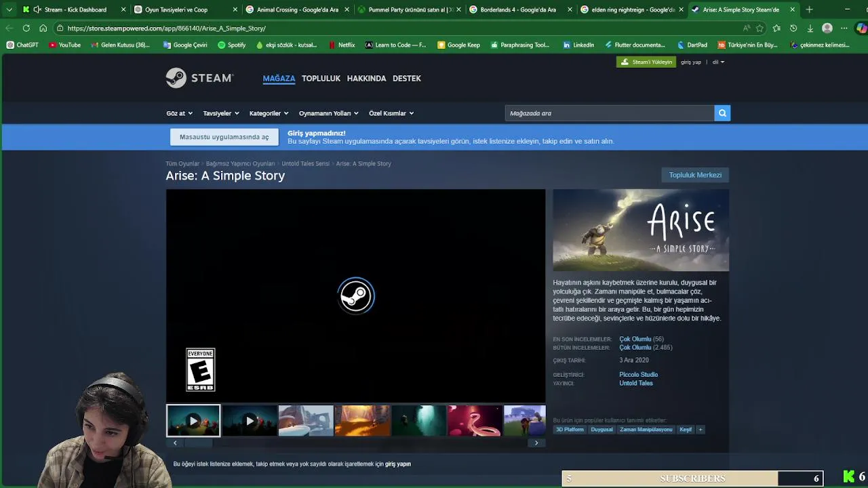This screenshot has height=488, width=868.
Task: Add page to favorites star icon
Action: click(x=759, y=28)
